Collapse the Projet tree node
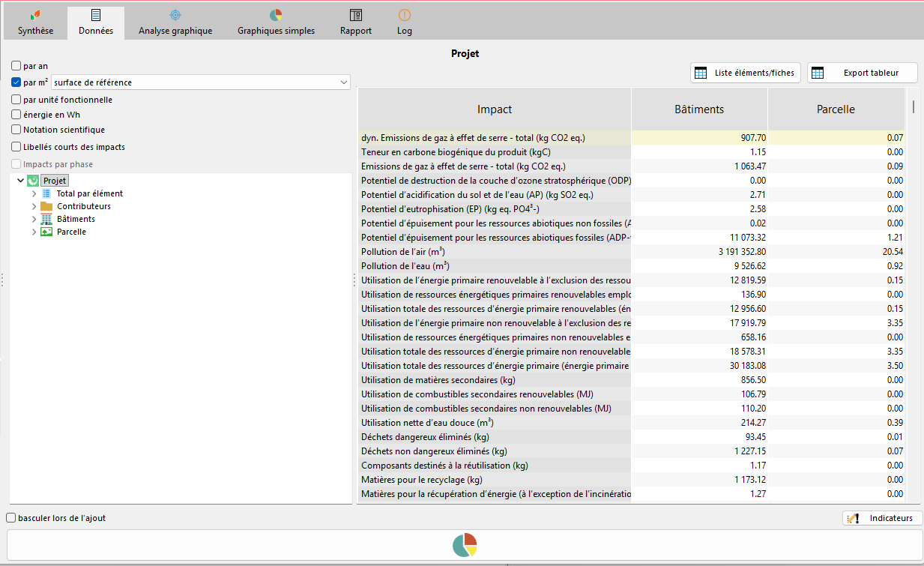Screen dimensions: 924x566 (20, 181)
